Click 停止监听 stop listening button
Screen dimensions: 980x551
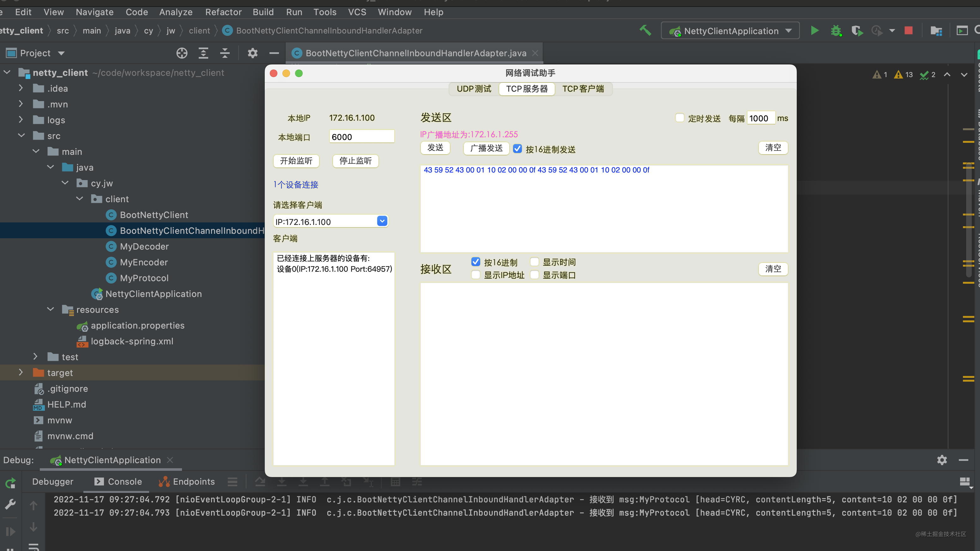click(x=355, y=160)
